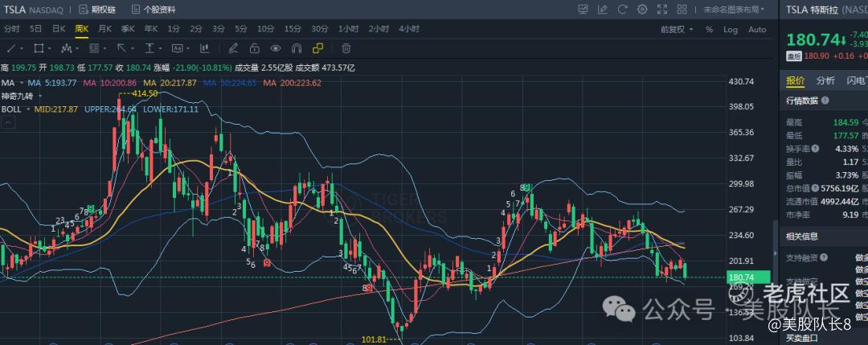Viewport: 868px width, 345px height.
Task: Click the 行情数据 info icon
Action: tap(825, 101)
